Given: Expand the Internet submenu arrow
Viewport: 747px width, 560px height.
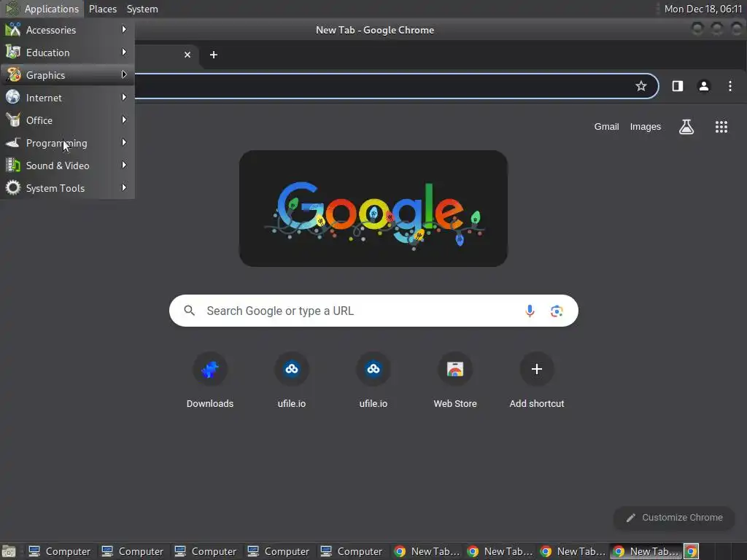Looking at the screenshot, I should (124, 97).
